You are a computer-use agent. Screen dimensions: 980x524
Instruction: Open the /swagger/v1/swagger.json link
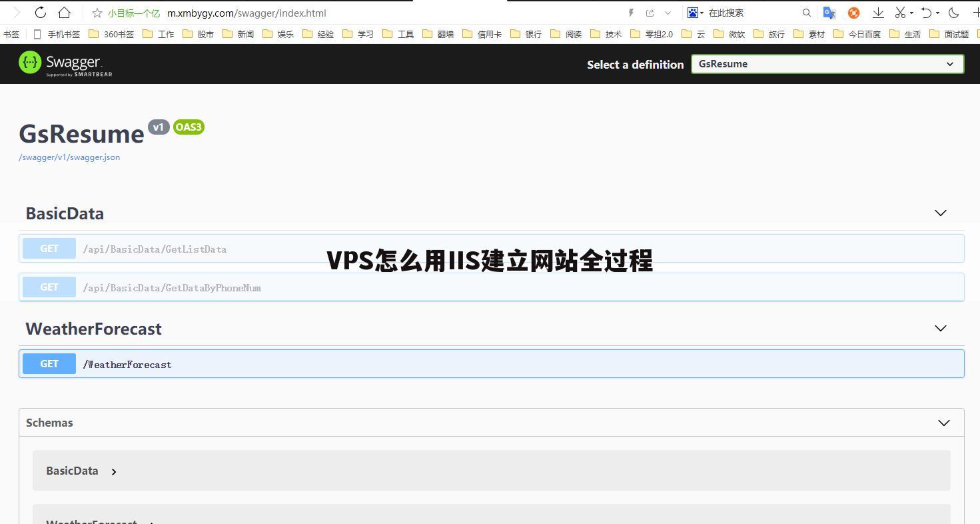tap(69, 157)
